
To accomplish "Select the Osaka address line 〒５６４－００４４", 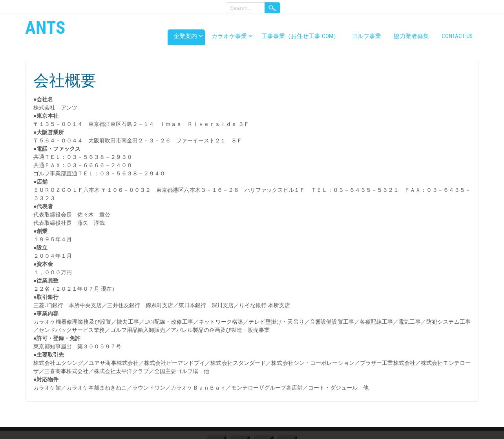I will pos(137,140).
